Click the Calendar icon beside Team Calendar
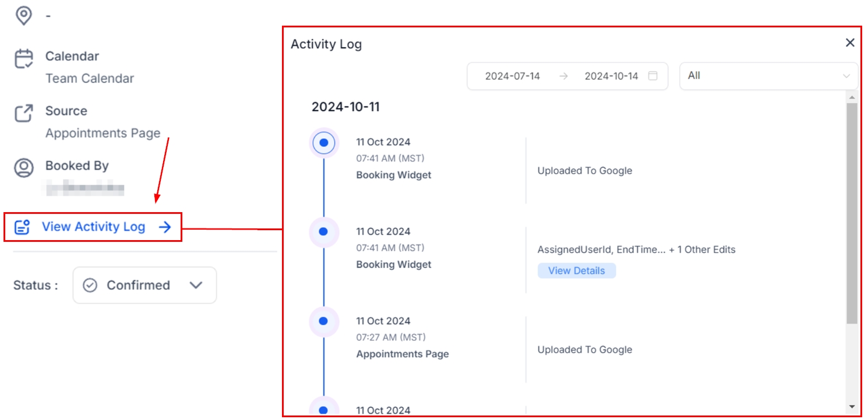 pyautogui.click(x=24, y=59)
